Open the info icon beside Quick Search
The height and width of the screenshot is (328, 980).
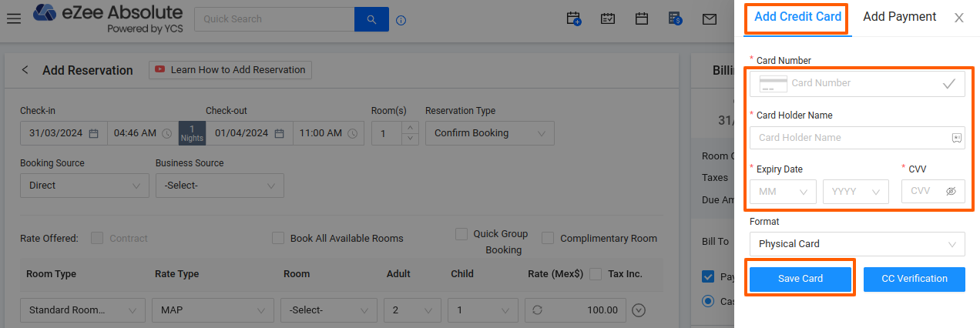(x=401, y=20)
